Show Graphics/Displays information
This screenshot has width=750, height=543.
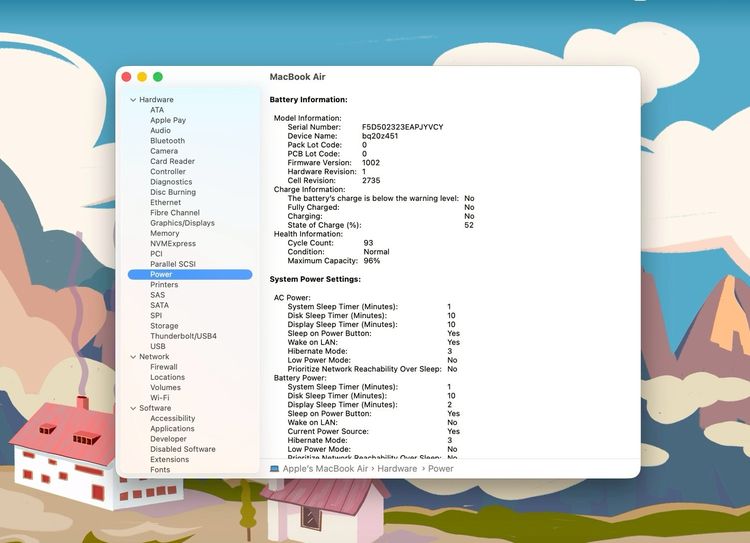pos(182,223)
